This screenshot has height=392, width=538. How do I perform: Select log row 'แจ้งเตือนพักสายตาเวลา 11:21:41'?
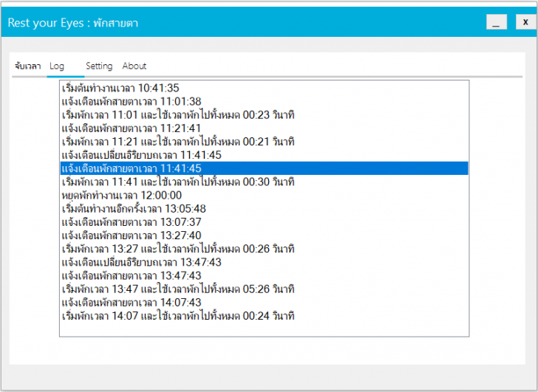(265, 128)
